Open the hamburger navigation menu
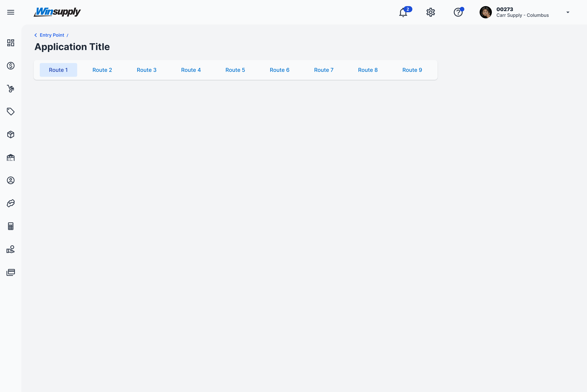This screenshot has height=392, width=587. coord(11,12)
